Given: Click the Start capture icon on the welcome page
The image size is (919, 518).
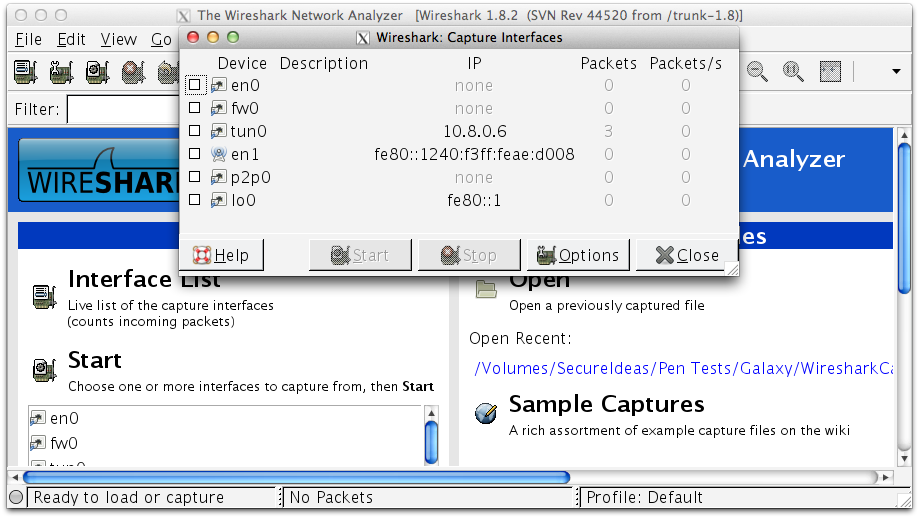Looking at the screenshot, I should click(44, 370).
